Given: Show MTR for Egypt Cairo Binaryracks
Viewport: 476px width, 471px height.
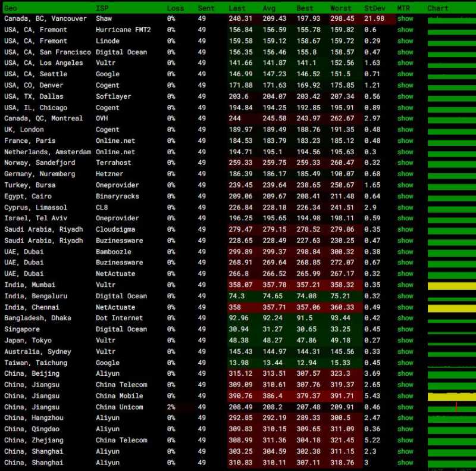Looking at the screenshot, I should 405,196.
